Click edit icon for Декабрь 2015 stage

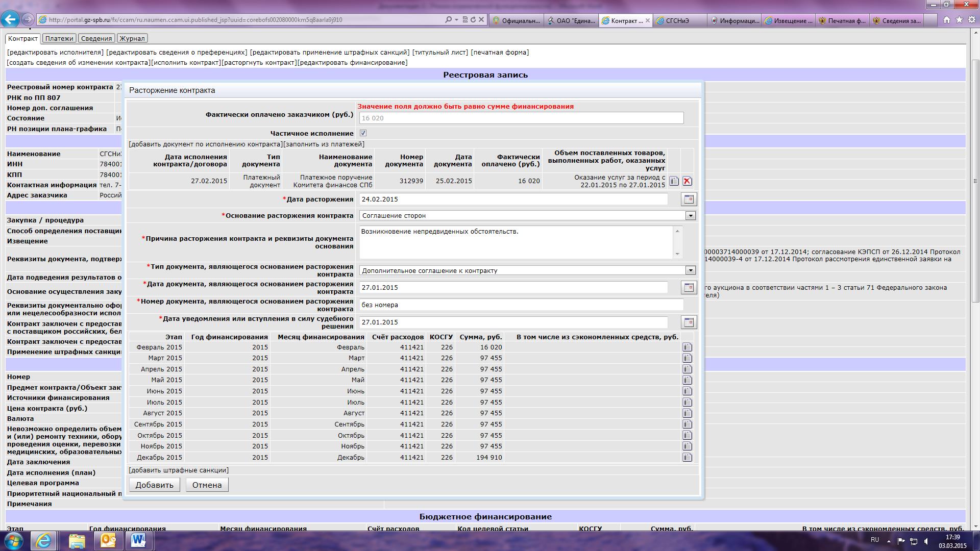[687, 458]
